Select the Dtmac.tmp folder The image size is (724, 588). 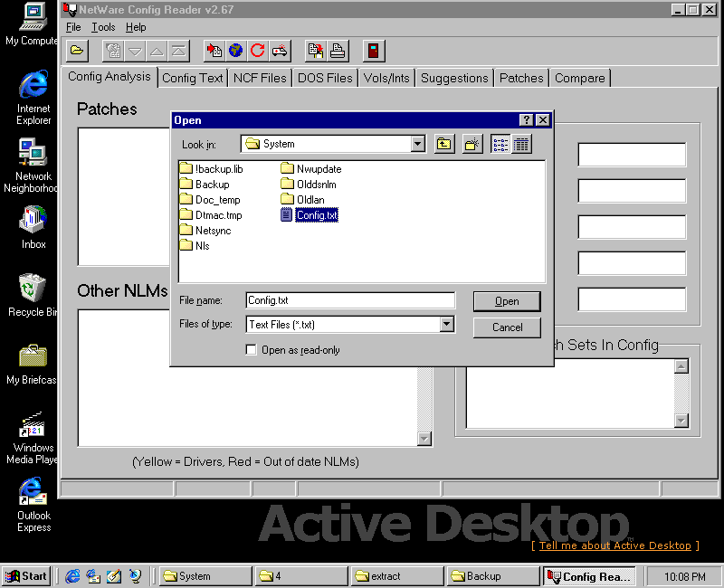click(x=211, y=215)
